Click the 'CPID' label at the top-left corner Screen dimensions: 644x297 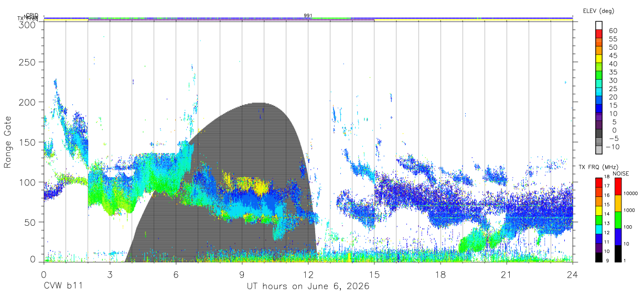point(32,15)
